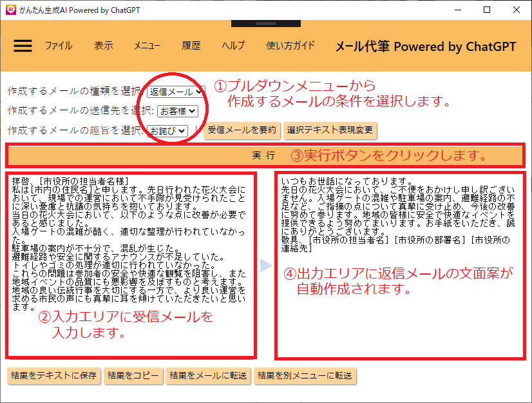
Task: Click the 選択テキスト表現変更 button
Action: 330,130
